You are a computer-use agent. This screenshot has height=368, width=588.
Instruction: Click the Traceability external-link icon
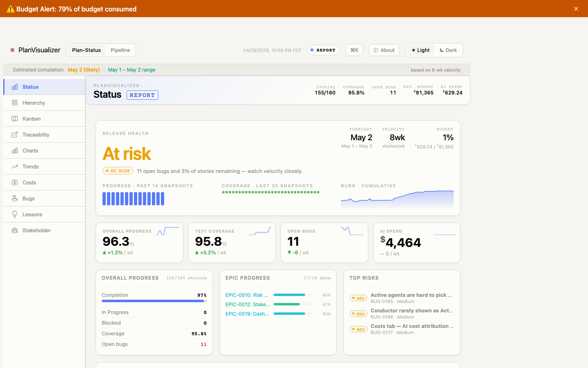(15, 135)
